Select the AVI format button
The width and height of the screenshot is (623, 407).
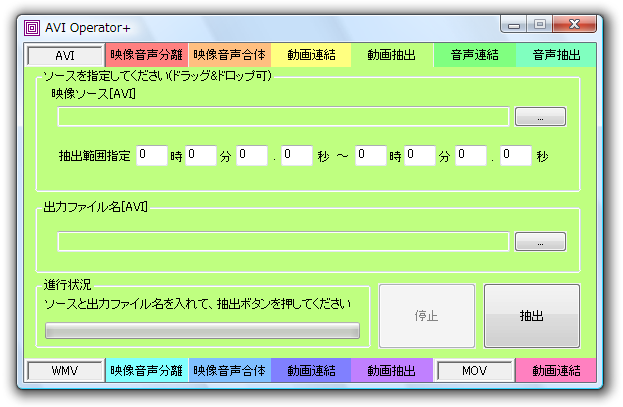65,55
